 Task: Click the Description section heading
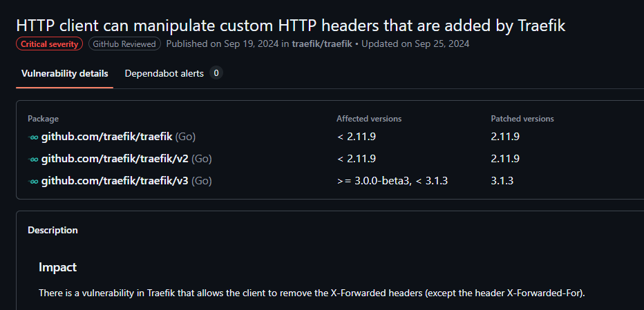(53, 231)
